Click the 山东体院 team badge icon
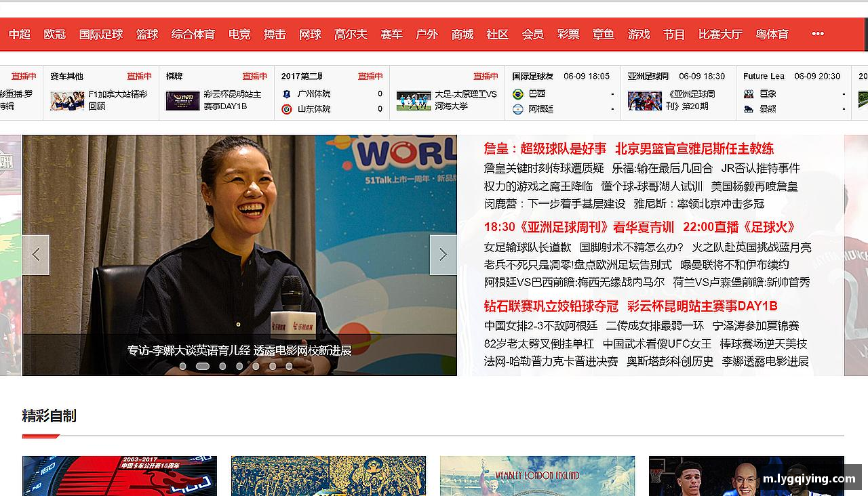 tap(288, 108)
